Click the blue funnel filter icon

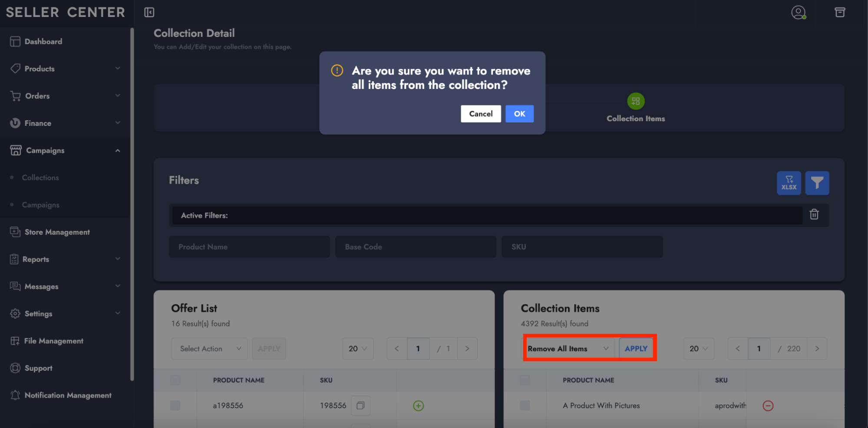point(817,183)
